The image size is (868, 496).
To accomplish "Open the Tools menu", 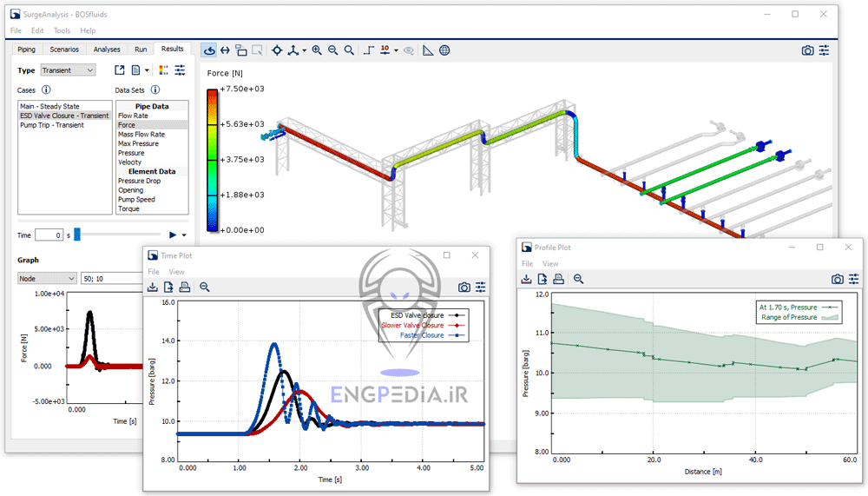I will click(x=62, y=30).
